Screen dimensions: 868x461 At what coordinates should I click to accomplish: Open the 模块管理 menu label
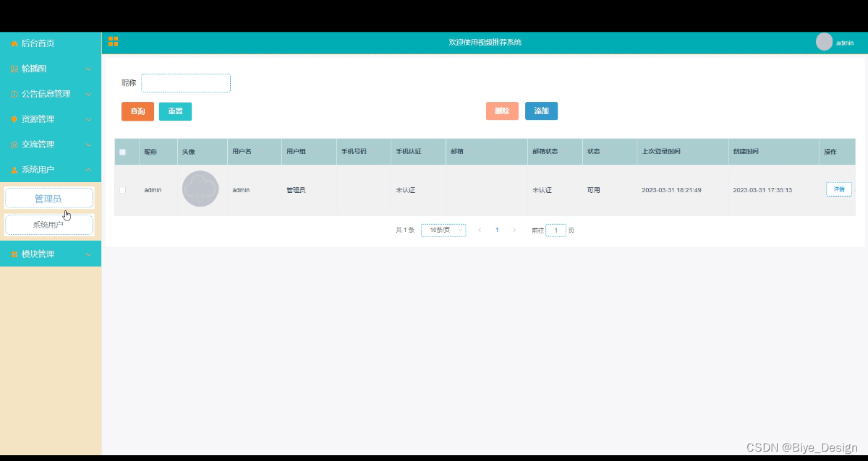(38, 254)
